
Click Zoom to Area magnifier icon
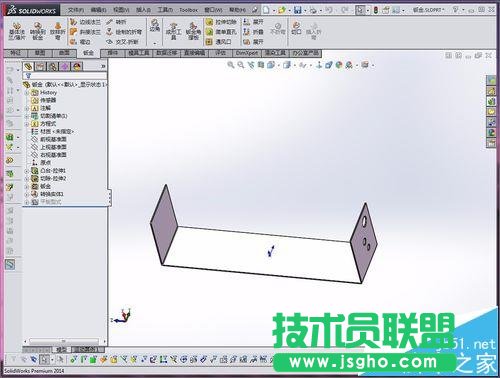241,65
